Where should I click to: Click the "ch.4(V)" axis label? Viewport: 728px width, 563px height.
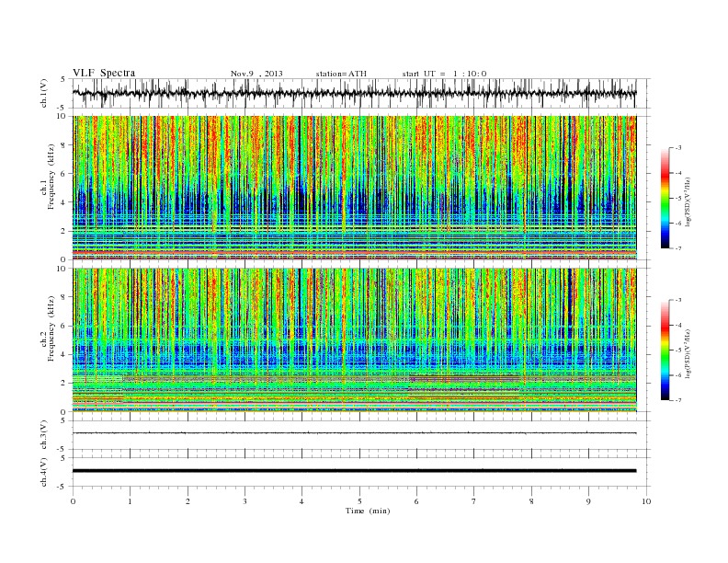click(44, 472)
